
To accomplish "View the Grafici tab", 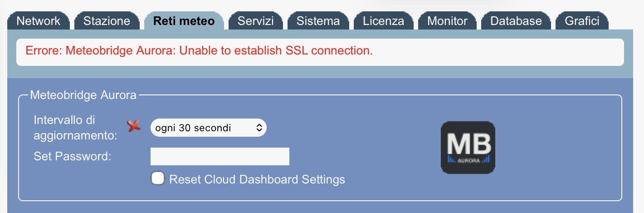I will (x=582, y=21).
